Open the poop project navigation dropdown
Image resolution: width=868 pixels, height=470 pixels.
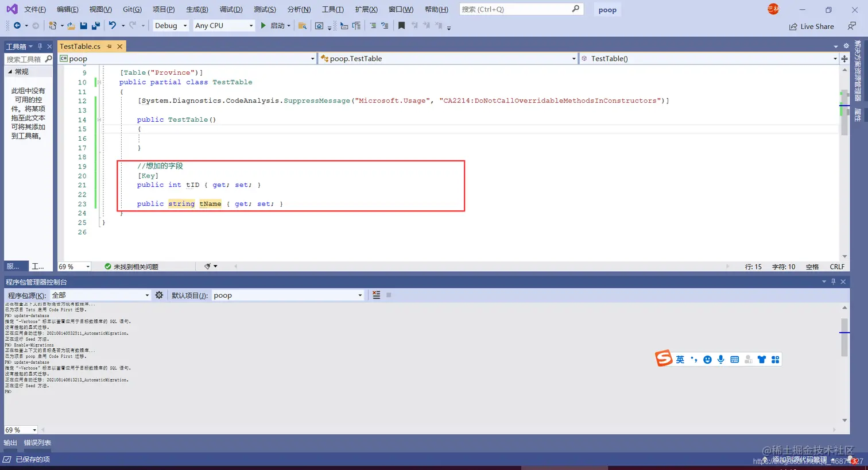tap(187, 59)
